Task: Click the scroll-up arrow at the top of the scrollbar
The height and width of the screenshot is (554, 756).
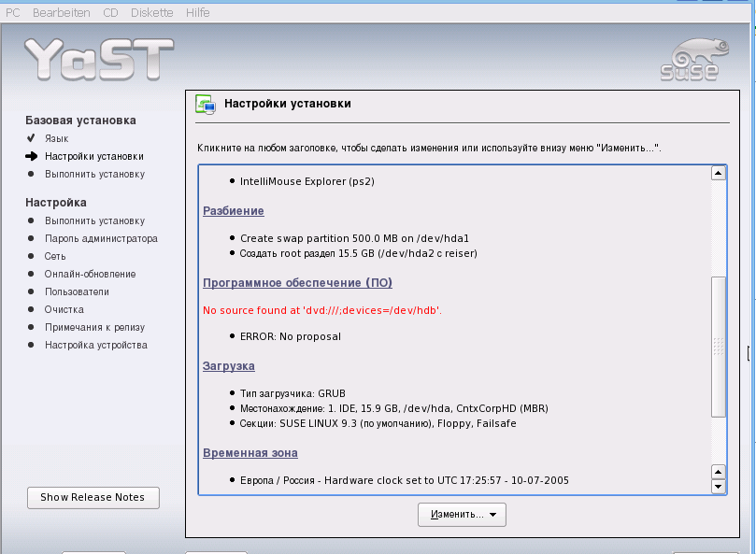Action: tap(719, 173)
